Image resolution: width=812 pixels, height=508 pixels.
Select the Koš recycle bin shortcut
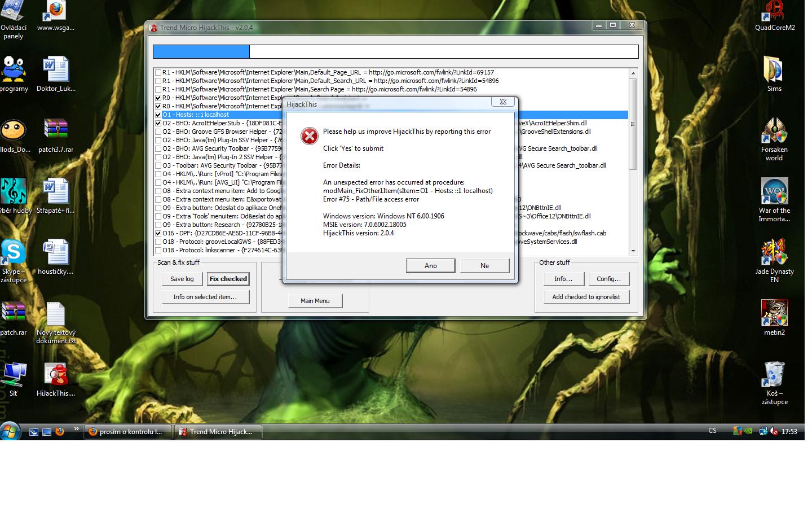click(774, 384)
